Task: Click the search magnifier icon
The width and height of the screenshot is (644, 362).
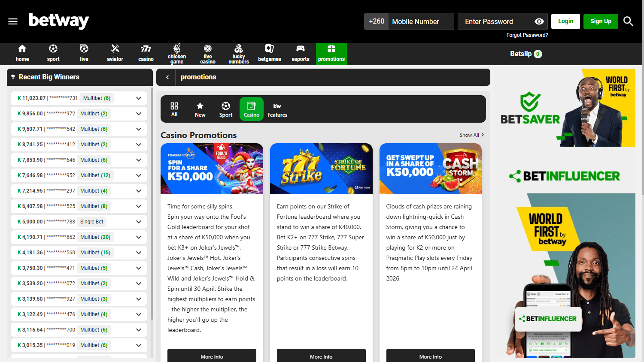Action: (628, 21)
